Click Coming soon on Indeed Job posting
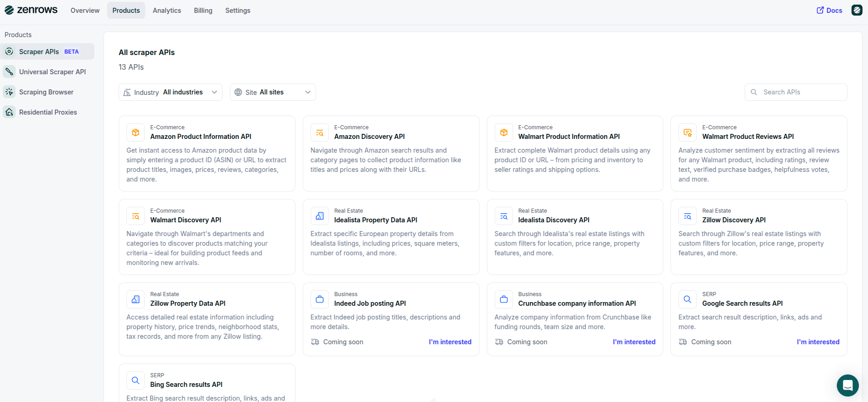Viewport: 868px width, 402px height. [x=343, y=342]
